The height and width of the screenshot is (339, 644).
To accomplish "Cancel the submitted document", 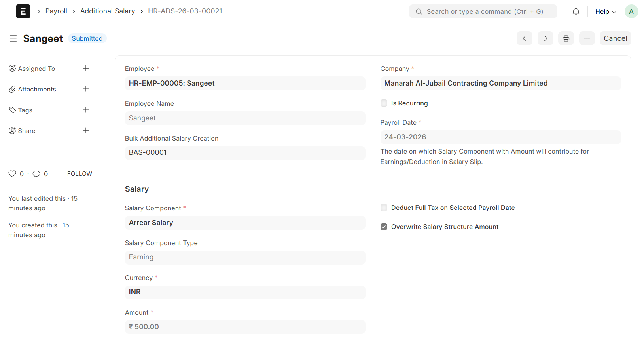I will pos(615,38).
